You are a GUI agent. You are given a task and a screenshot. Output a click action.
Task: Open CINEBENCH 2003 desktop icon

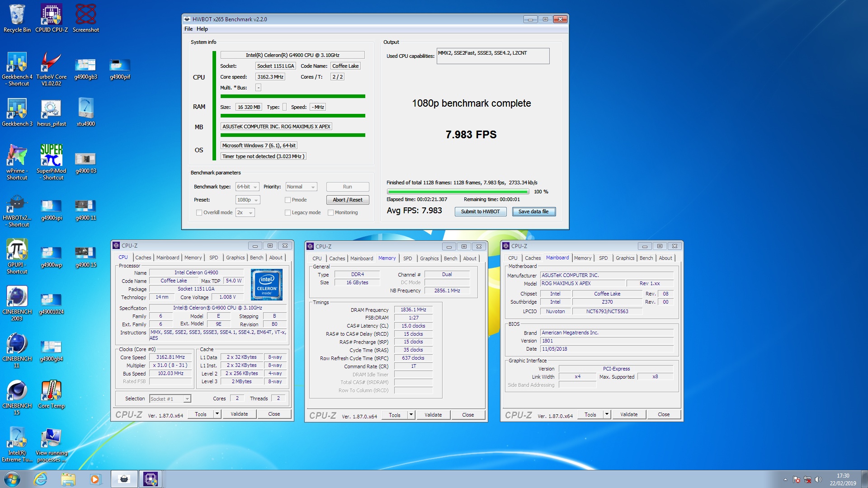click(17, 304)
